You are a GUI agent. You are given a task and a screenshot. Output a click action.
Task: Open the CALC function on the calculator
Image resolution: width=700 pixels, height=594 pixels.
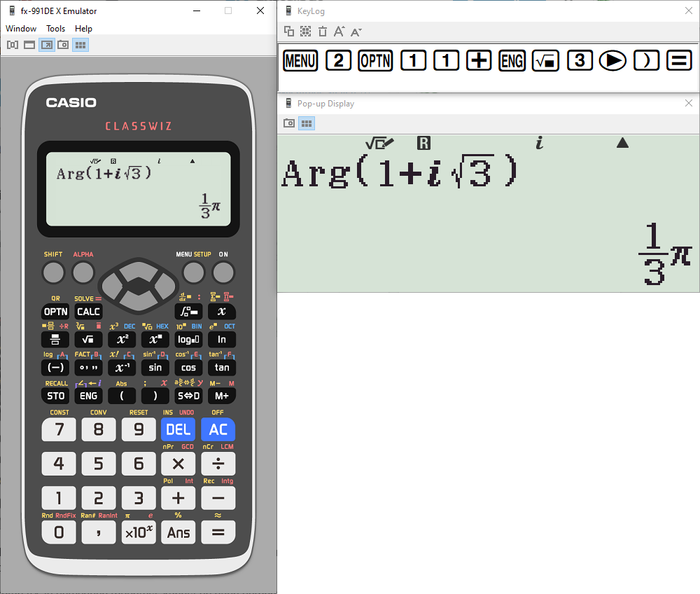pyautogui.click(x=88, y=311)
